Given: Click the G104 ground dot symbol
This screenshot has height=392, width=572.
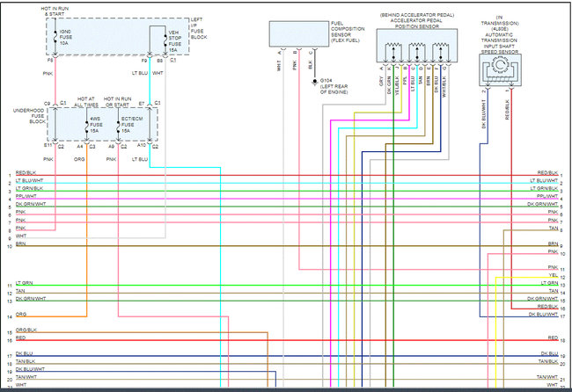Looking at the screenshot, I should (314, 81).
